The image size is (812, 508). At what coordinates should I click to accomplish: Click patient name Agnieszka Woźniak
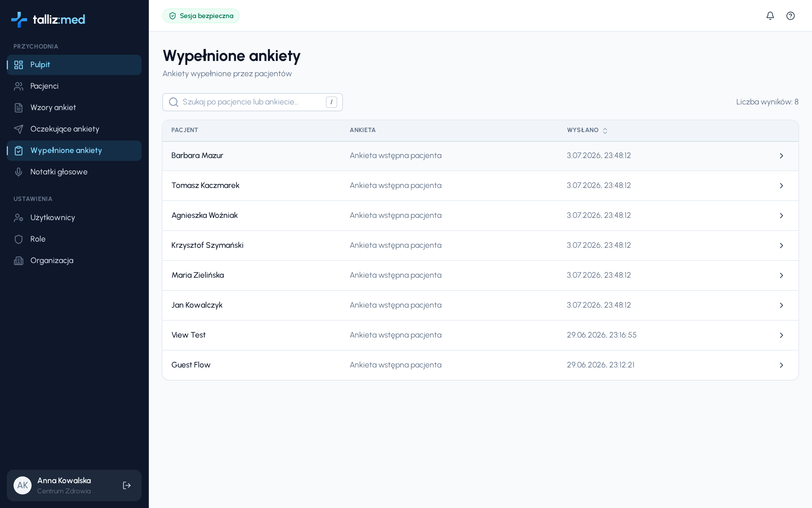coord(204,215)
